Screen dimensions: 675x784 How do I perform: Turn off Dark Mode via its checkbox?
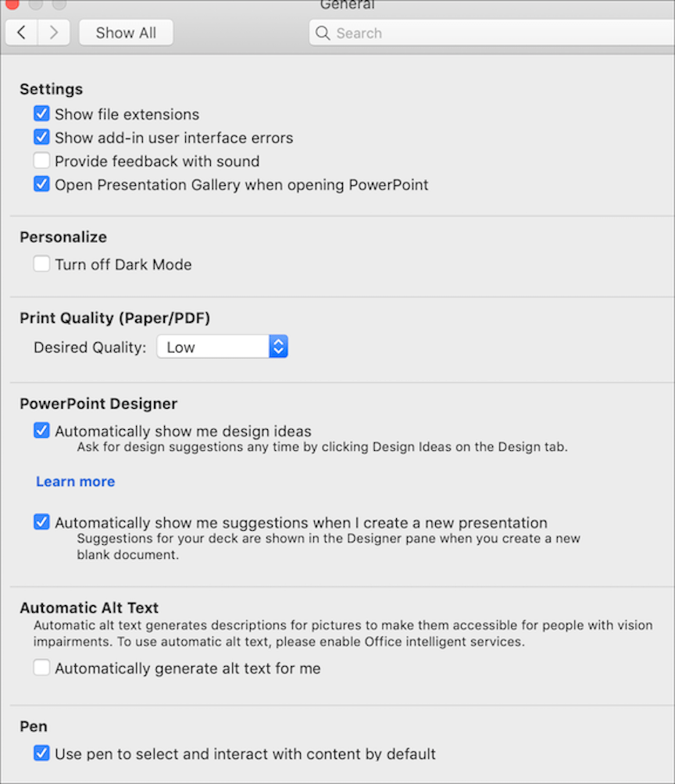[x=41, y=263]
